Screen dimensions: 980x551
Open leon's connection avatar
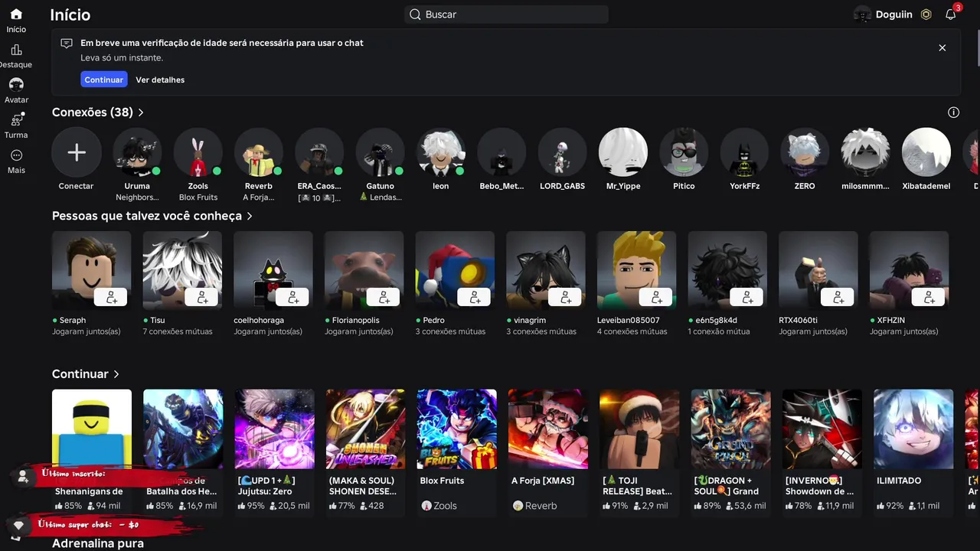(441, 152)
